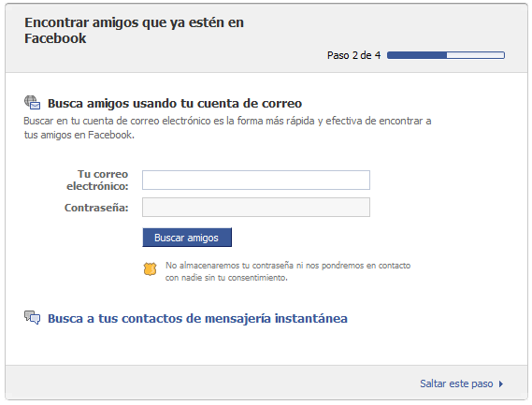Click the Contraseña label
Image resolution: width=532 pixels, height=405 pixels.
coord(96,208)
